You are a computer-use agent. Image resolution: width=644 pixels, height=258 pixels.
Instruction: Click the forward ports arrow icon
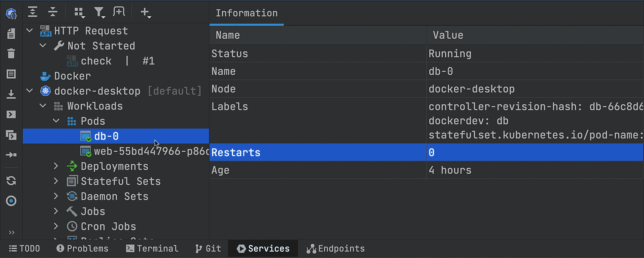[12, 155]
